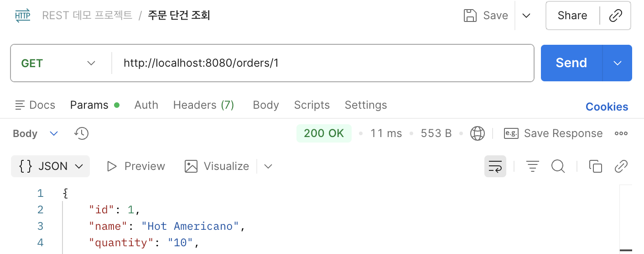
Task: Open the response more options ellipsis
Action: [x=621, y=133]
